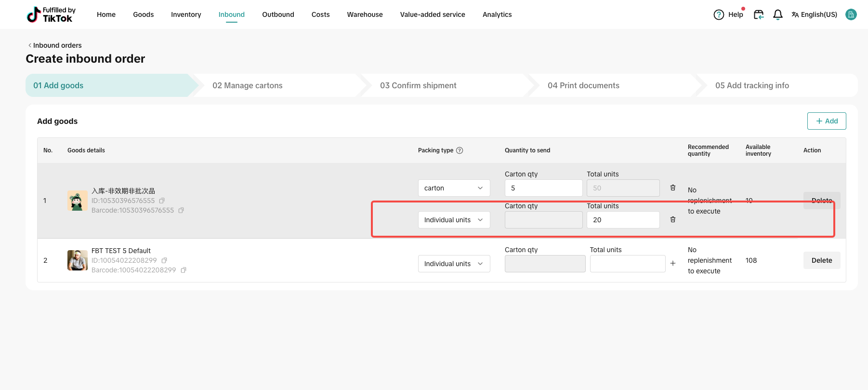This screenshot has width=868, height=390.
Task: Copy Barcode 10054022208299 using copy icon
Action: click(x=184, y=270)
